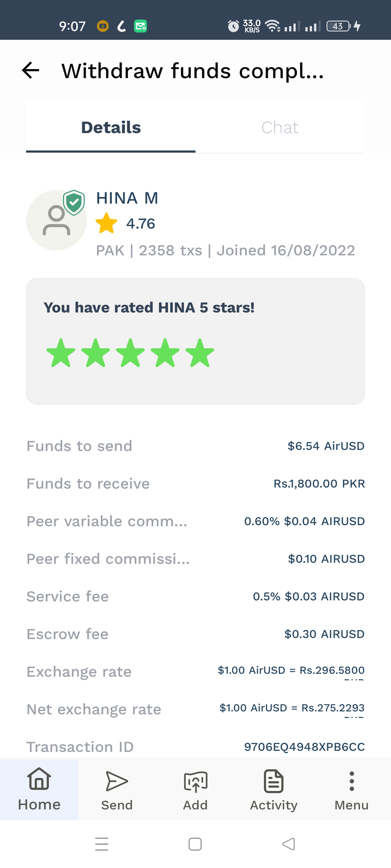Tap the Send paper plane icon
The height and width of the screenshot is (868, 391).
coord(117,781)
